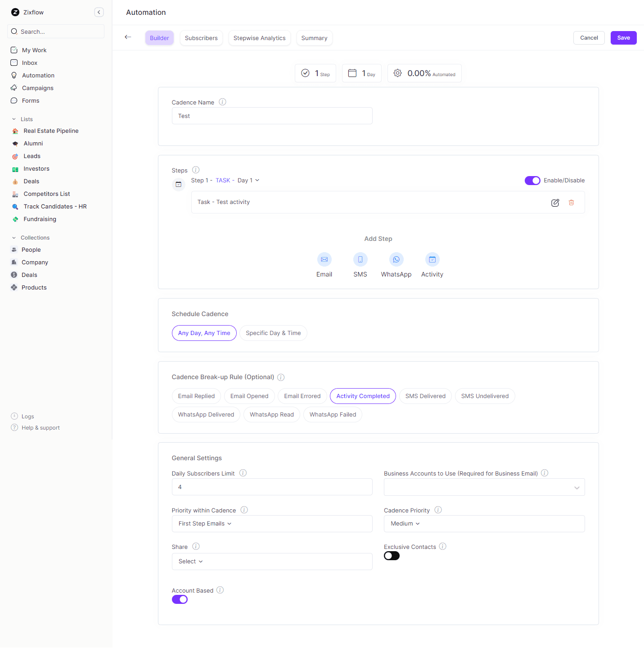Viewport: 644px width, 648px height.
Task: Disable the Account Based toggle
Action: click(x=180, y=599)
